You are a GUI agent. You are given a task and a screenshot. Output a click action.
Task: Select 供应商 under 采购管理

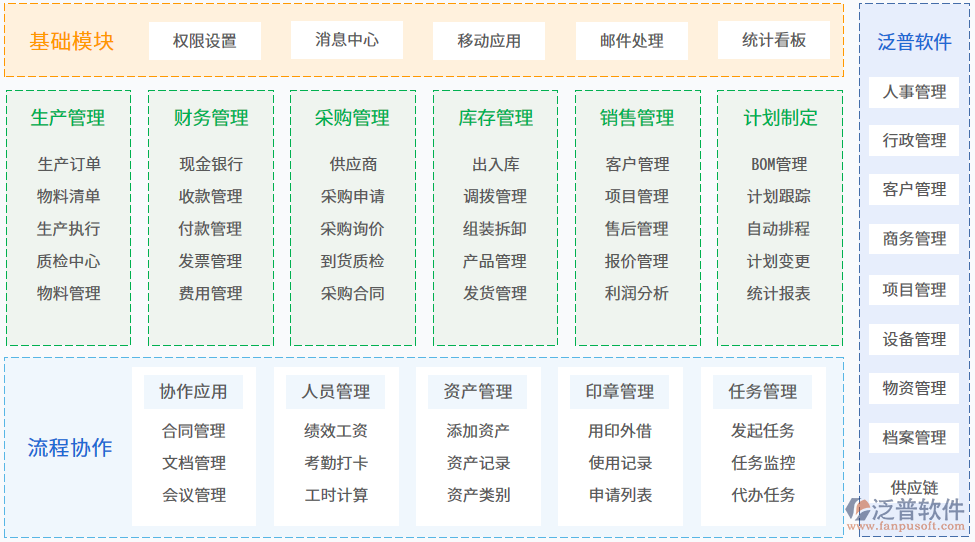tap(353, 164)
